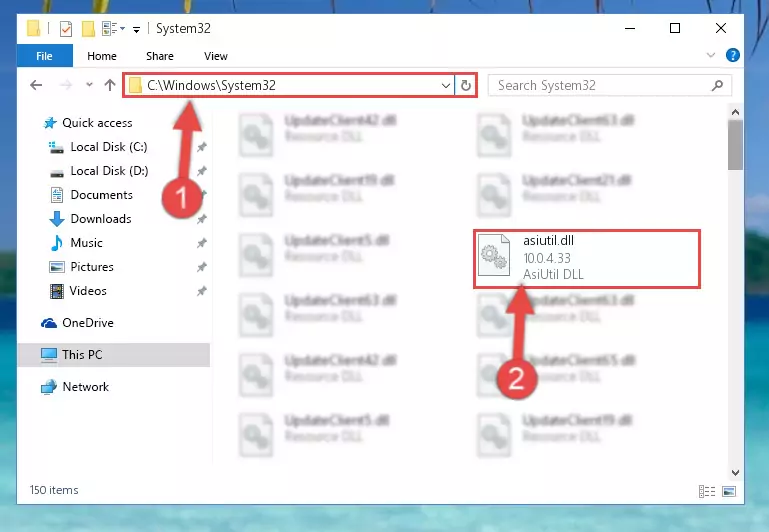Switch to details view layout icon
Screen dimensions: 769x532
tap(707, 491)
